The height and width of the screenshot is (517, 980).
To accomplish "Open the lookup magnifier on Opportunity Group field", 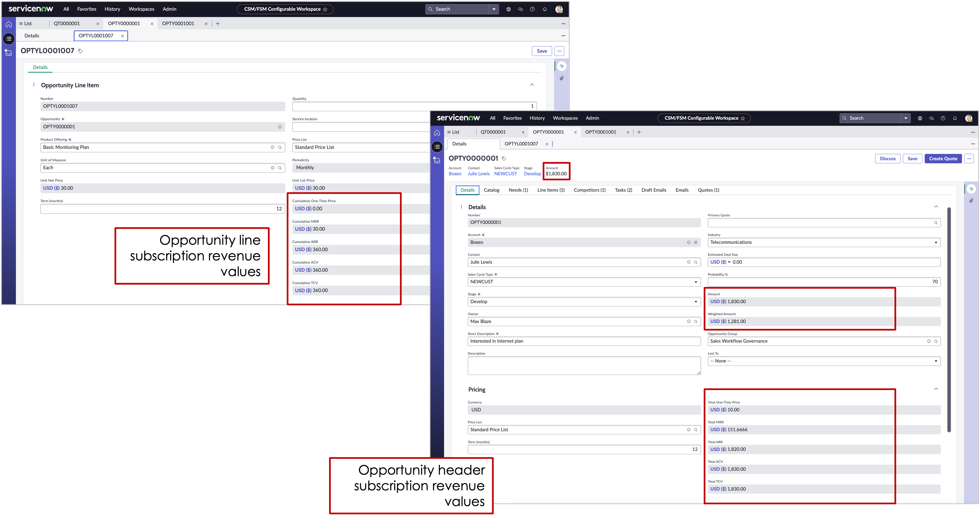I will coord(936,342).
